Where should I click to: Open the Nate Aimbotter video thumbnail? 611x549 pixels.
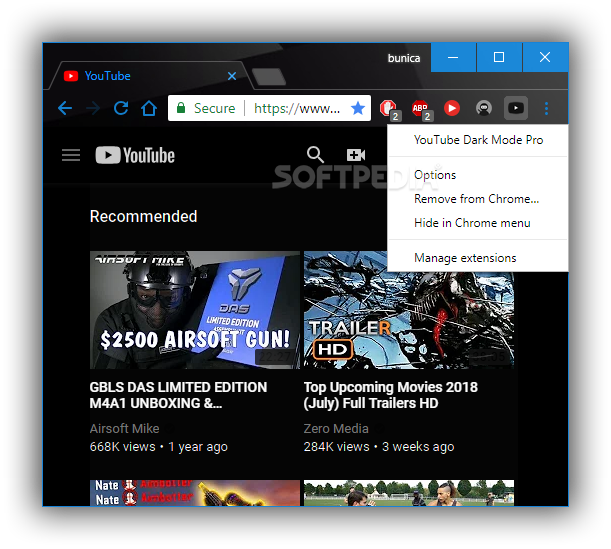[x=195, y=493]
